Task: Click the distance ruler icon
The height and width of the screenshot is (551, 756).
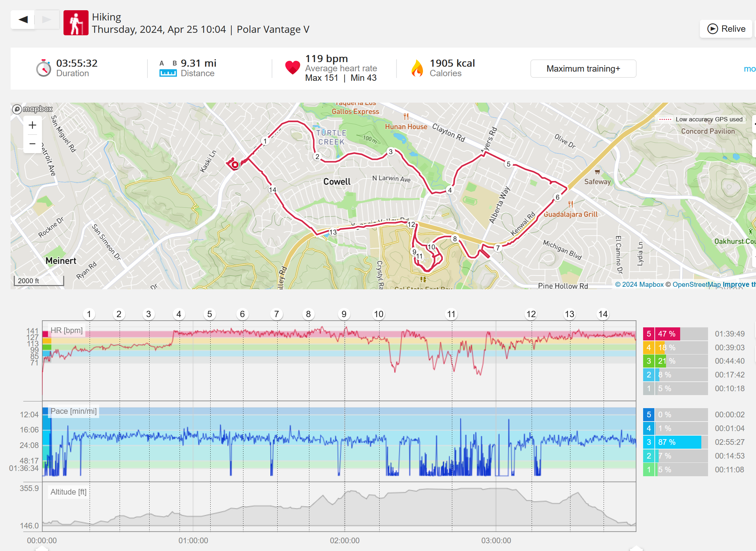Action: [168, 73]
